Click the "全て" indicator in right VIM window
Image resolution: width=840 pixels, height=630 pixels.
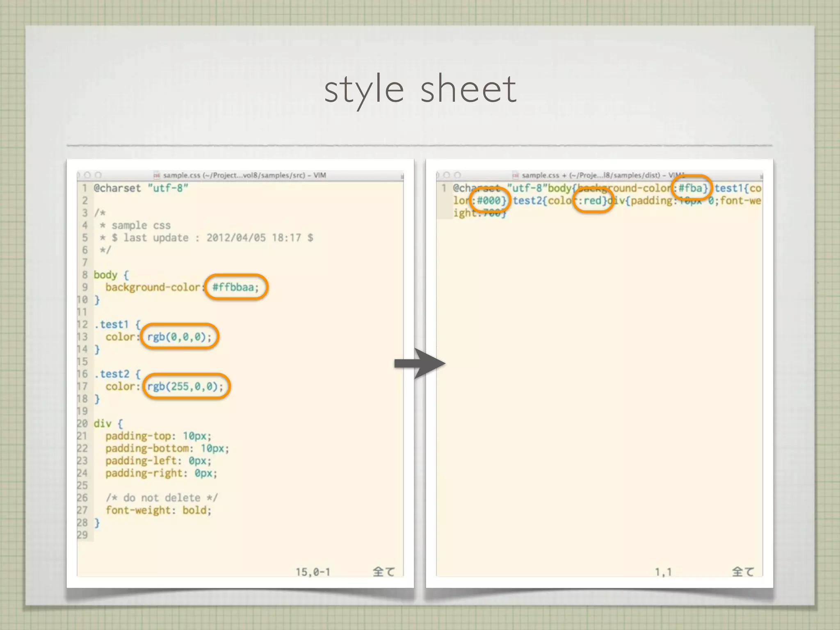743,572
